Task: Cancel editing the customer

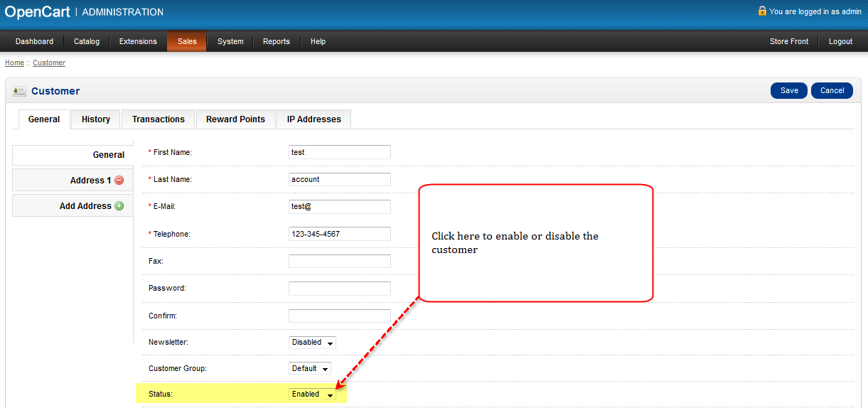Action: click(x=832, y=90)
